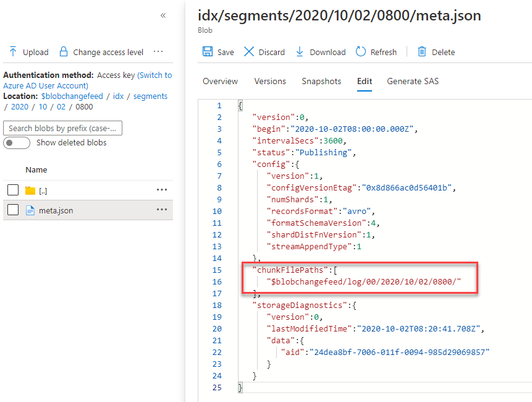Click the Change access level lock icon
Image resolution: width=532 pixels, height=402 pixels.
(62, 52)
